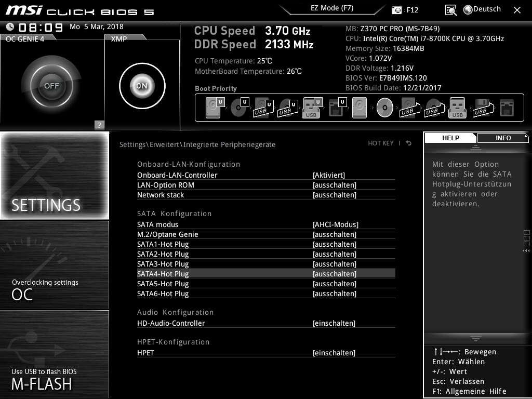This screenshot has width=532, height=399.
Task: Change the Onboard-LAN-Controller value [Aktiviert]
Action: tap(328, 175)
